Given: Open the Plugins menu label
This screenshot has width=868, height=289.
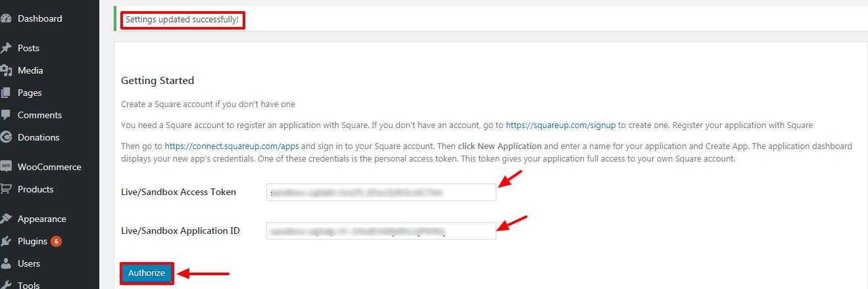Looking at the screenshot, I should (32, 241).
